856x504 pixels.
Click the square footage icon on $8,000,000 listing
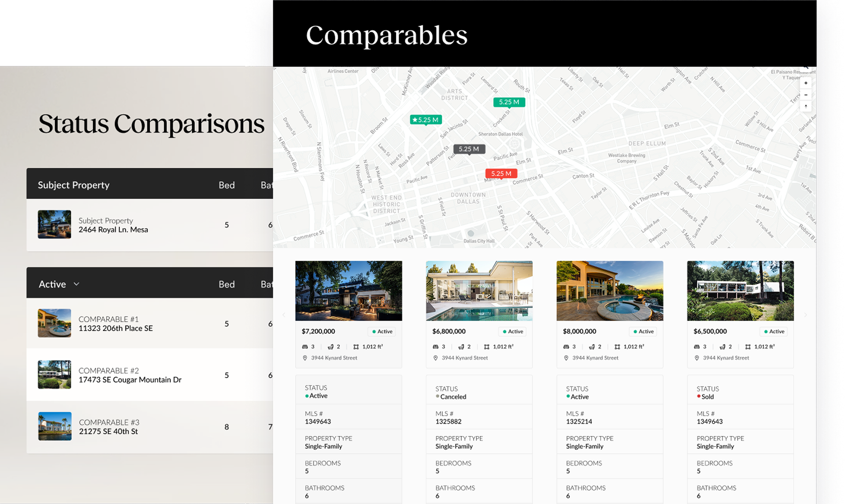pos(617,347)
